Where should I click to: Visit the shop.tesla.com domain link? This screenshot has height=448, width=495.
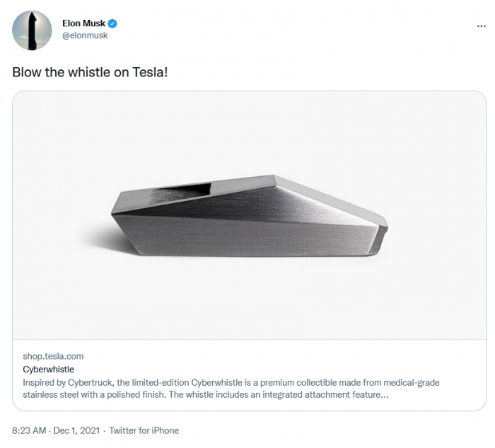(x=53, y=356)
